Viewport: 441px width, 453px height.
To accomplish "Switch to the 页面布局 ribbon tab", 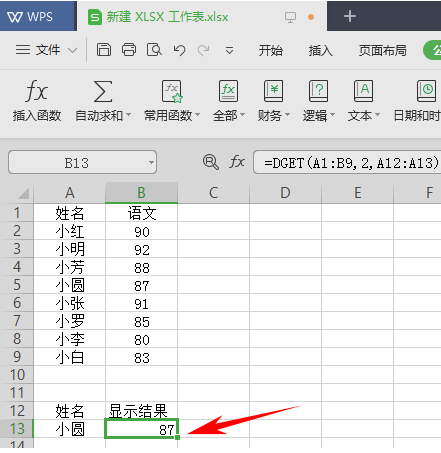I will coord(383,51).
